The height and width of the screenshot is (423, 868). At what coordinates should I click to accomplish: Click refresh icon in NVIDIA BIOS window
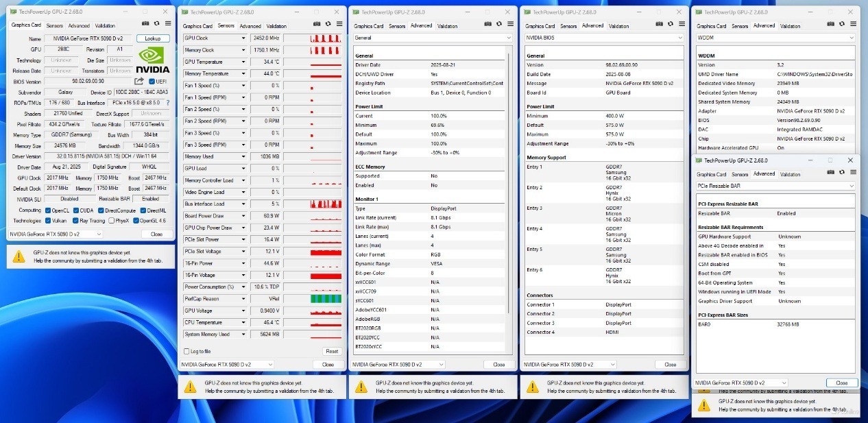pos(670,25)
